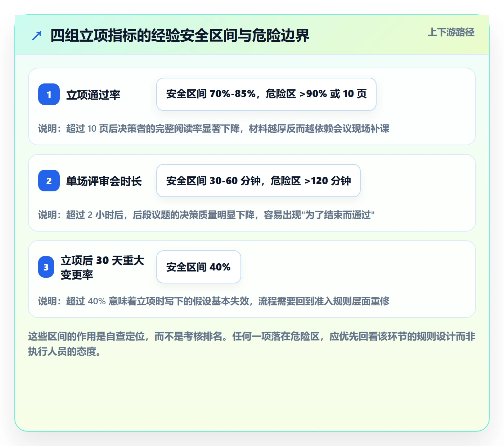Image resolution: width=504 pixels, height=446 pixels.
Task: Select the explanation about 超过 10 页
Action: pyautogui.click(x=214, y=128)
